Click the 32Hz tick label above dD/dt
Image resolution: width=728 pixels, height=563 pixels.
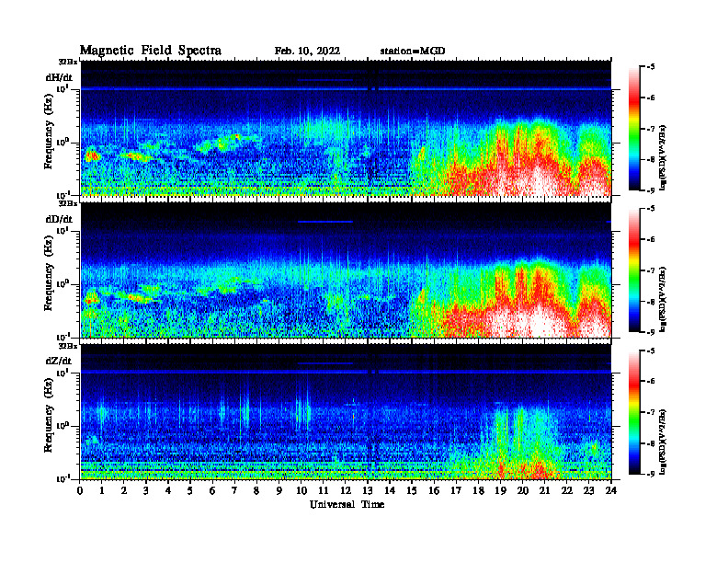(x=68, y=203)
